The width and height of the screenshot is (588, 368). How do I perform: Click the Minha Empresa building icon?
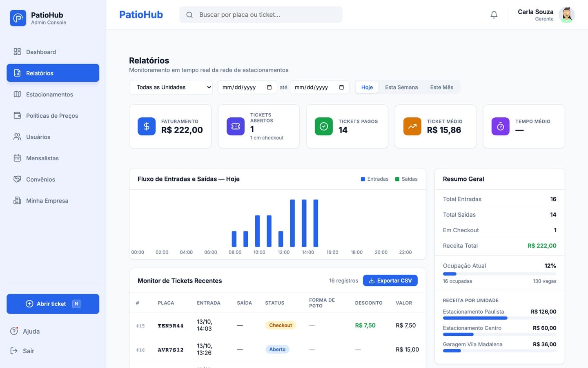(17, 200)
